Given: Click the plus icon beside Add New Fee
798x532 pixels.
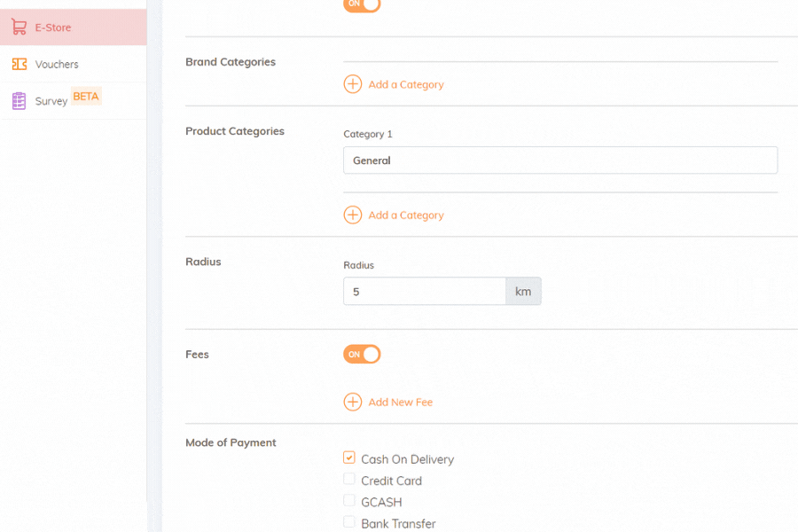Looking at the screenshot, I should tap(353, 402).
